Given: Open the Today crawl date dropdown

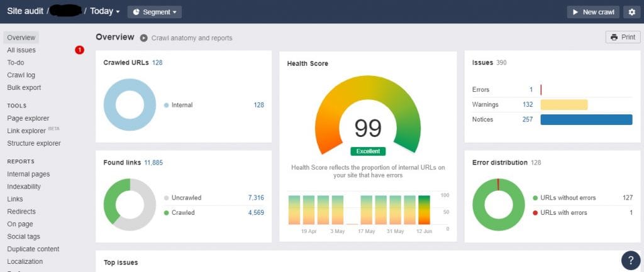Looking at the screenshot, I should [x=105, y=11].
